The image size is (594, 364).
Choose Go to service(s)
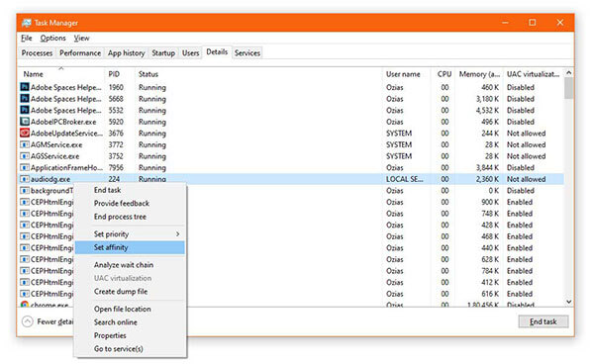(x=130, y=348)
